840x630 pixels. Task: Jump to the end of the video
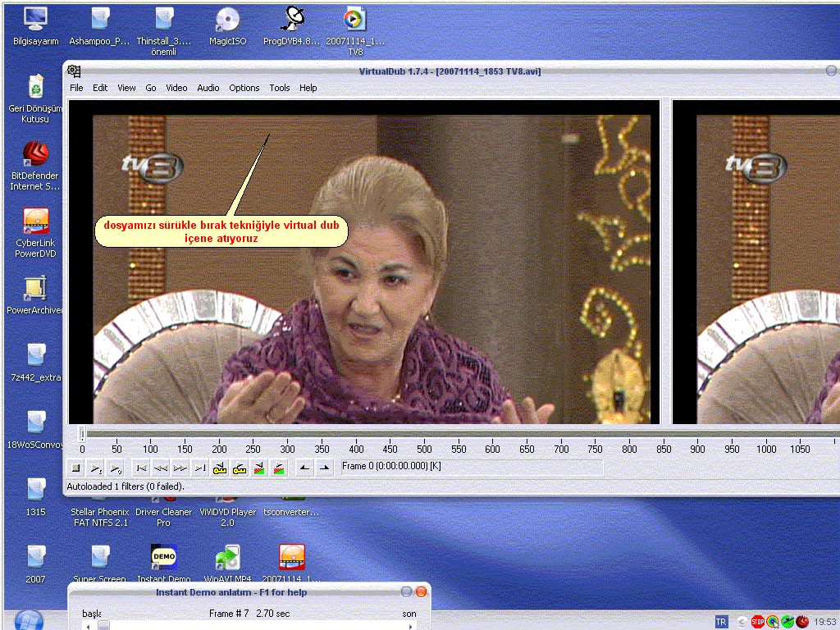pyautogui.click(x=200, y=468)
